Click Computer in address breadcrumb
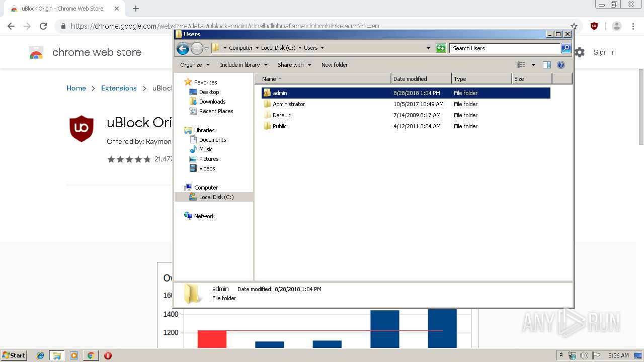 tap(241, 48)
